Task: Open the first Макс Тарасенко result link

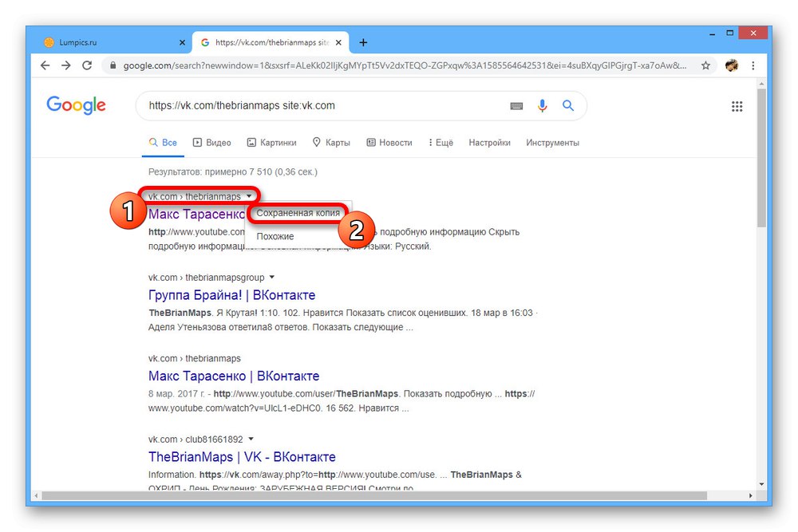Action: point(196,214)
